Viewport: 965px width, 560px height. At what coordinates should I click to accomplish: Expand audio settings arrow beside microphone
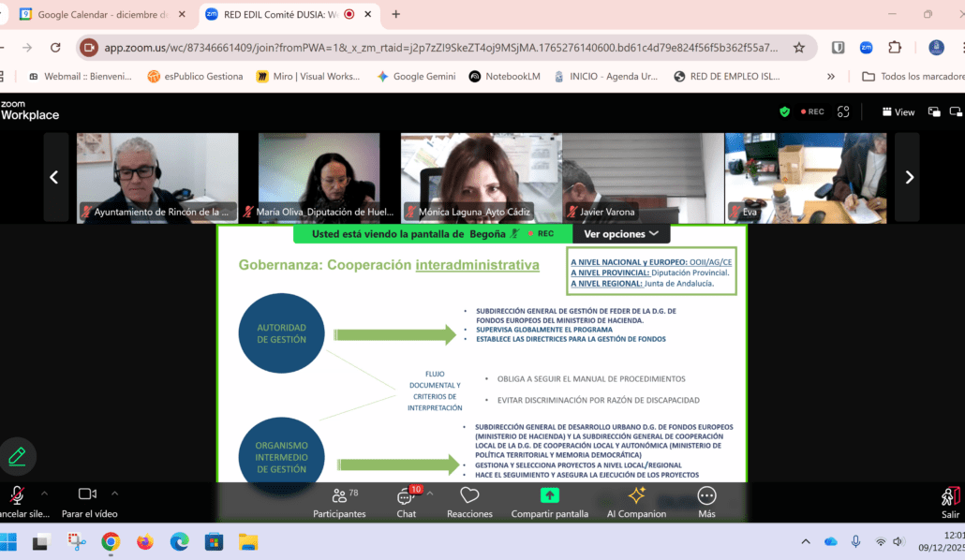point(44,493)
